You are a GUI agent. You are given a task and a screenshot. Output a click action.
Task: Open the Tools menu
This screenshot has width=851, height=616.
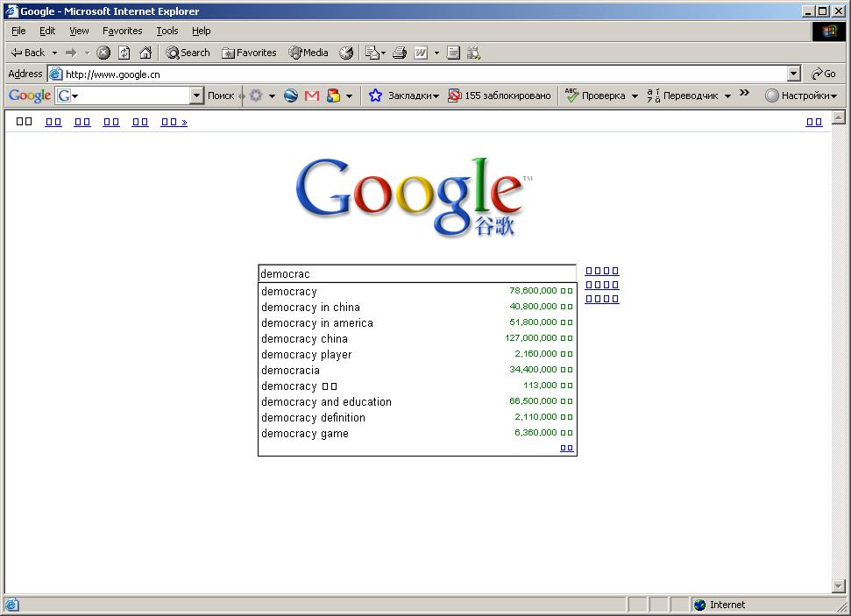[x=167, y=31]
